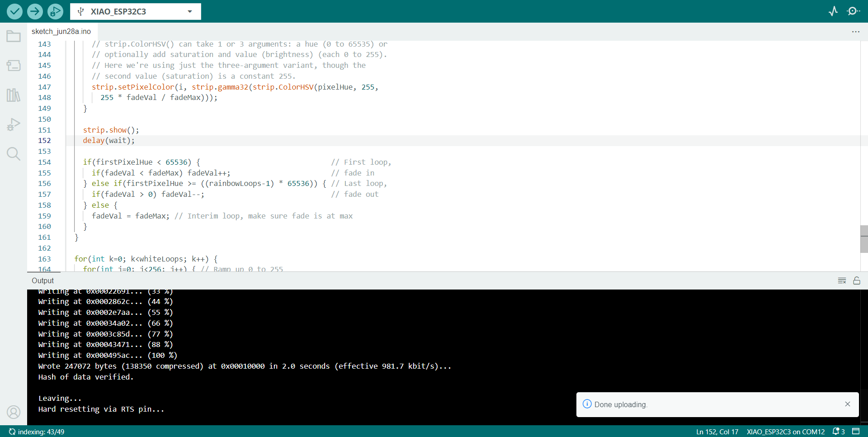Click the Done uploading info icon
The width and height of the screenshot is (868, 437).
tap(587, 404)
